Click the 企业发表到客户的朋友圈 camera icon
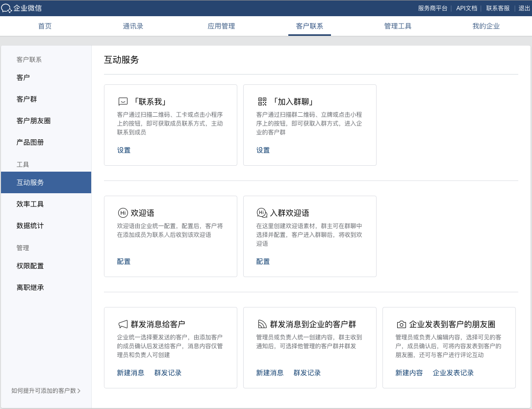Screen dimensions: 532x409 (x=401, y=324)
